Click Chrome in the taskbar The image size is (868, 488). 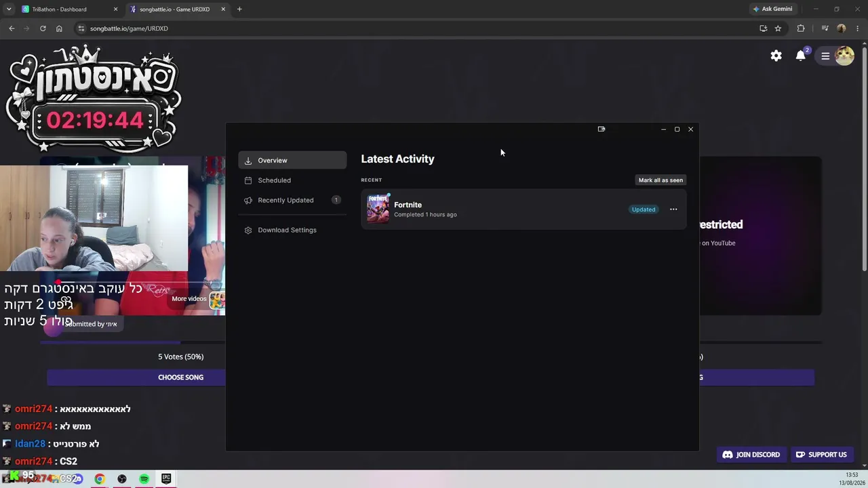tap(100, 479)
